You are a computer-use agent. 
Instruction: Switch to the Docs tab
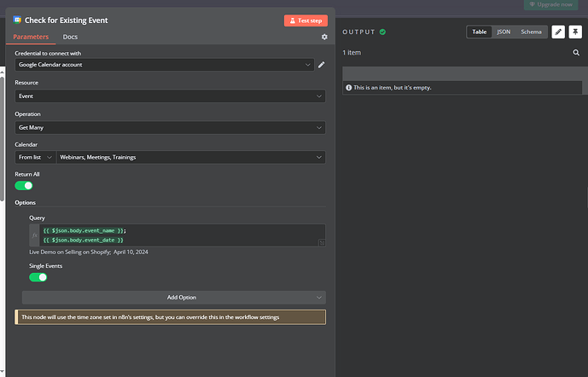[x=70, y=37]
